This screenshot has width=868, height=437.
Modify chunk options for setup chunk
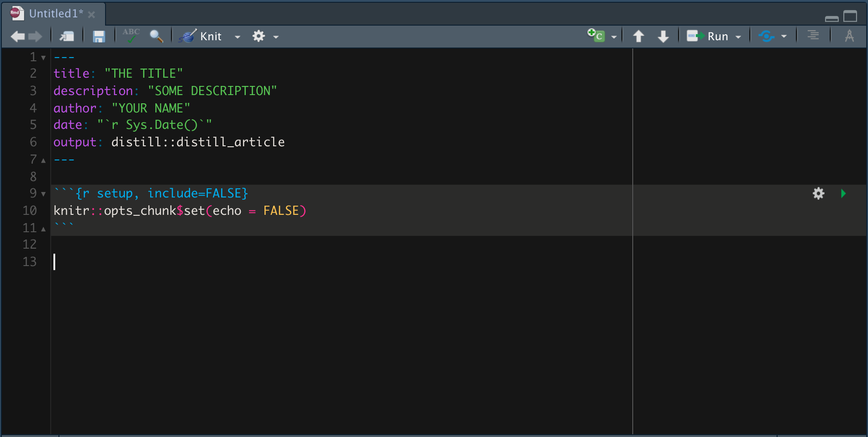(818, 193)
